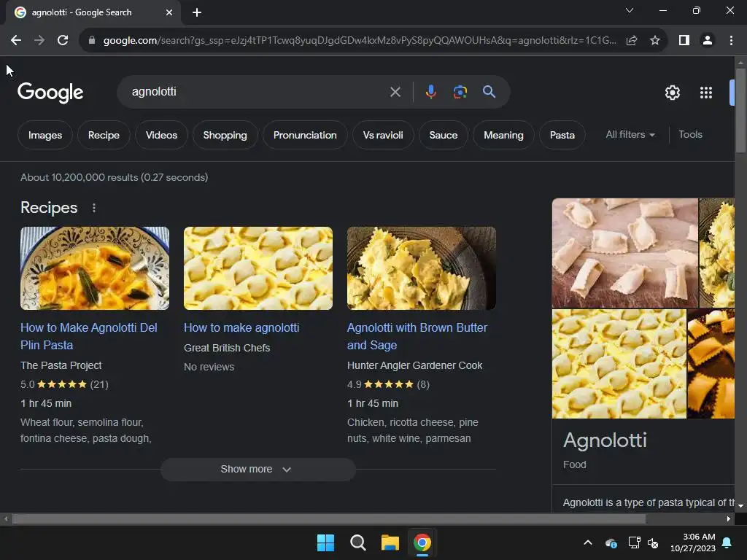The width and height of the screenshot is (747, 560).
Task: Open How to make agnolotti recipe
Action: click(x=241, y=327)
